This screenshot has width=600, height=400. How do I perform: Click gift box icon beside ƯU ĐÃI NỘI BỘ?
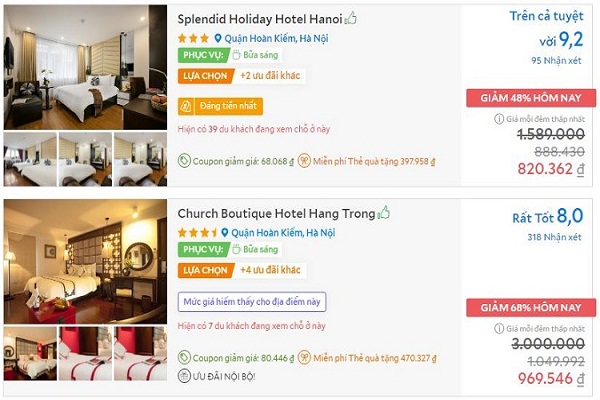pyautogui.click(x=184, y=376)
